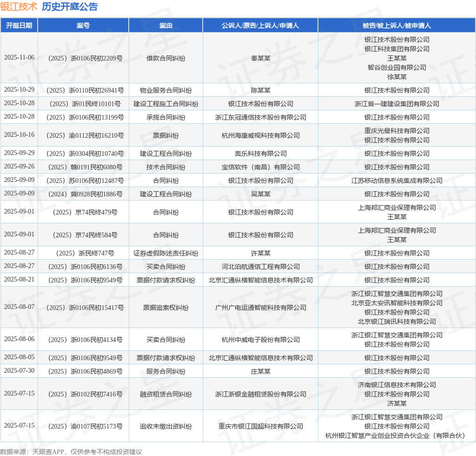476x456 pixels.
Task: Click case number (2025)浙0110民初26941号
Action: click(86, 91)
